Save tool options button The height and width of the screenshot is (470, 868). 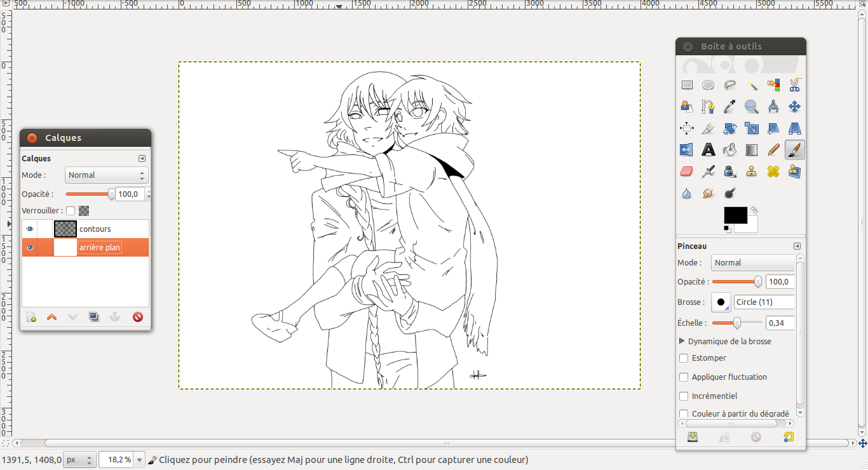(x=693, y=437)
